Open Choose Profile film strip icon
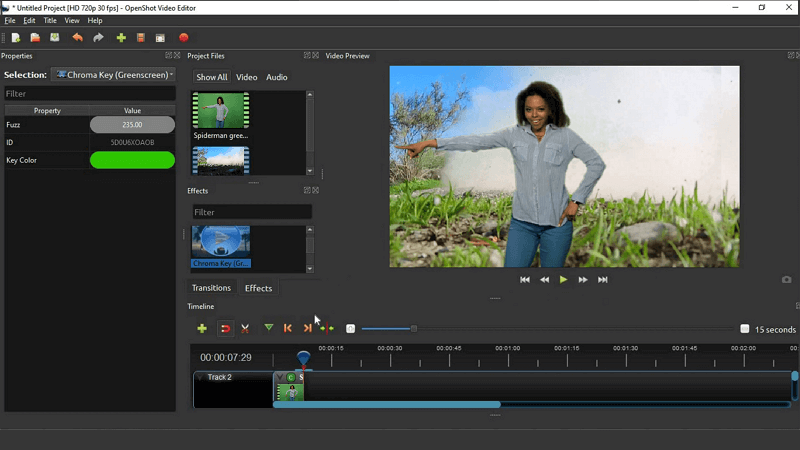 141,38
